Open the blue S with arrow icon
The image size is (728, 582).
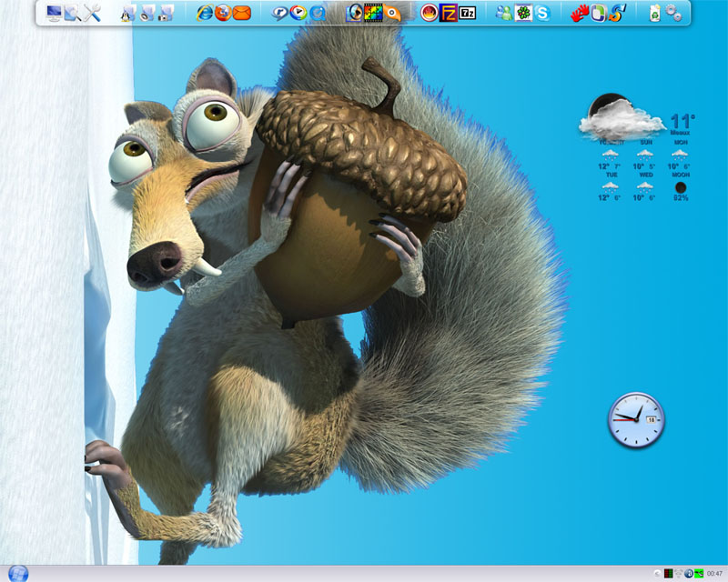tap(617, 13)
